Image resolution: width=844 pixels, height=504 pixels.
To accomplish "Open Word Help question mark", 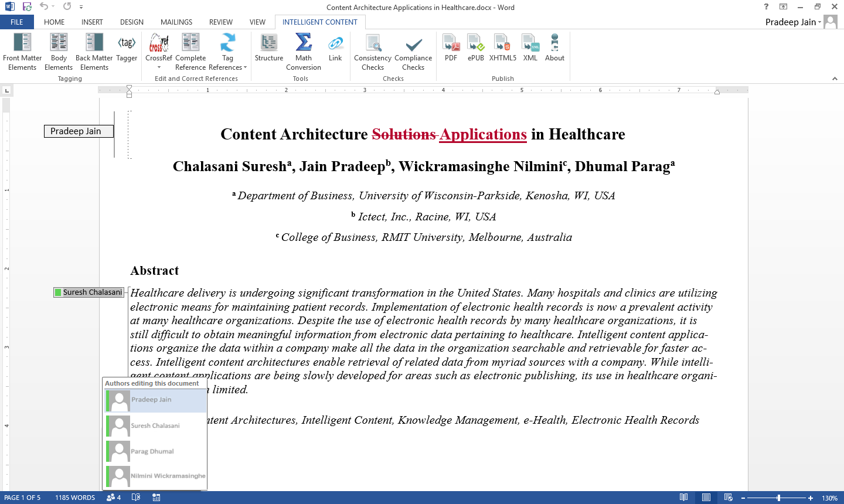I will 766,6.
